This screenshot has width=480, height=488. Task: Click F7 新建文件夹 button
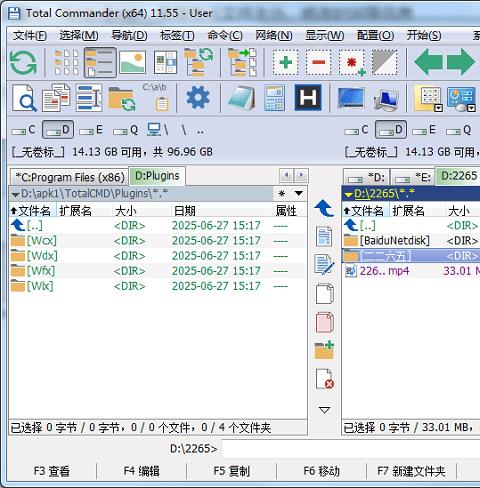411,471
